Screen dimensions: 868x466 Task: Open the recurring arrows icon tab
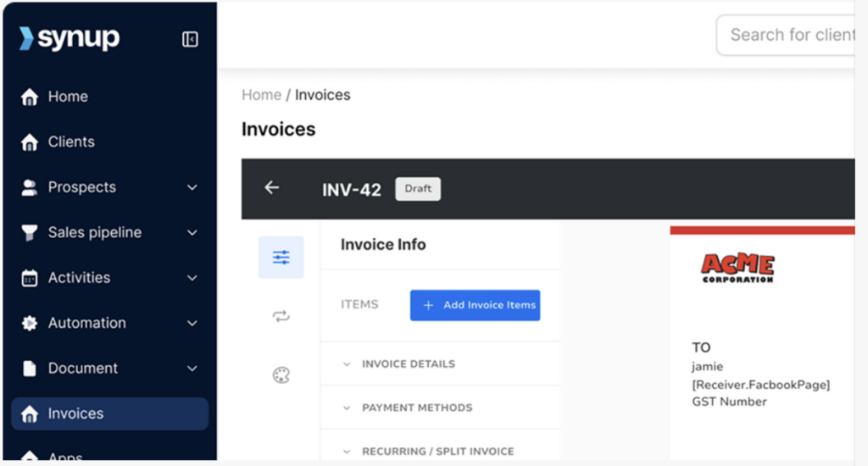pos(281,316)
